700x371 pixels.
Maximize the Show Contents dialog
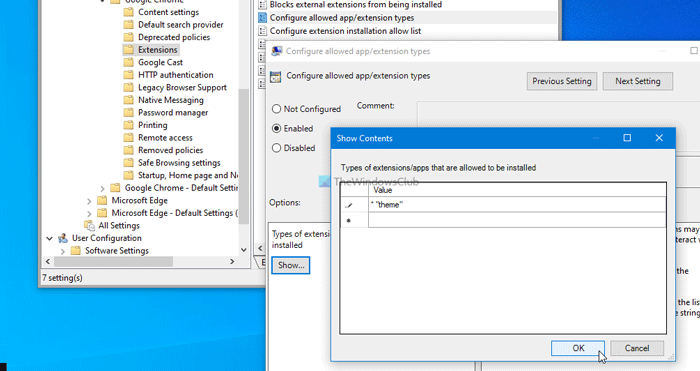(627, 138)
